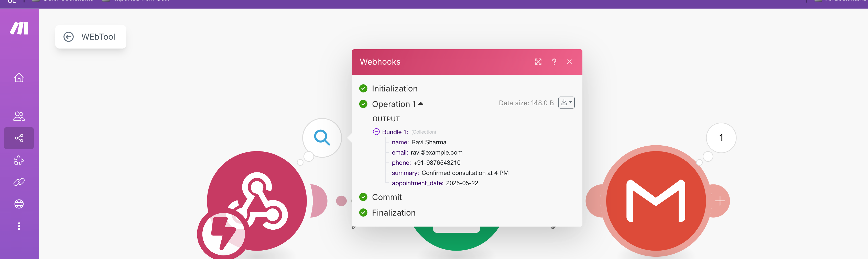Screen dimensions: 868x259
Task: Open the download output dropdown button
Action: (566, 103)
